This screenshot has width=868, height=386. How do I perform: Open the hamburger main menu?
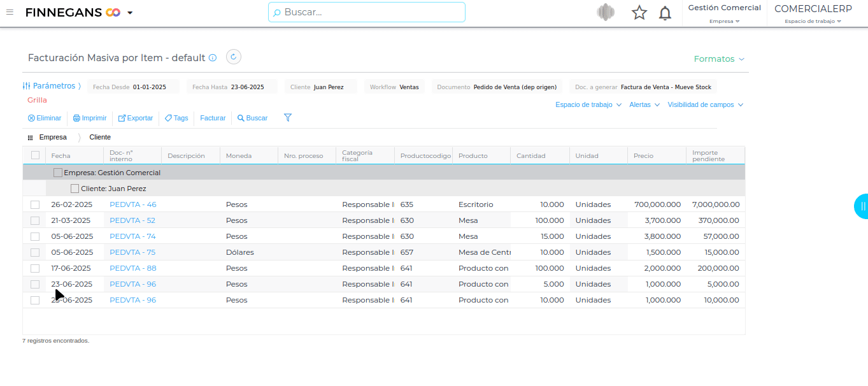[x=10, y=12]
